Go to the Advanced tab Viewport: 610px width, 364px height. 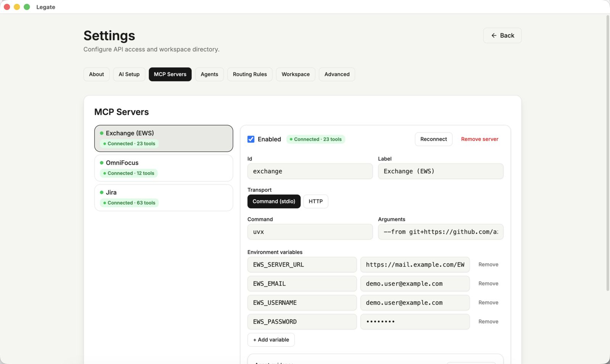pos(337,74)
